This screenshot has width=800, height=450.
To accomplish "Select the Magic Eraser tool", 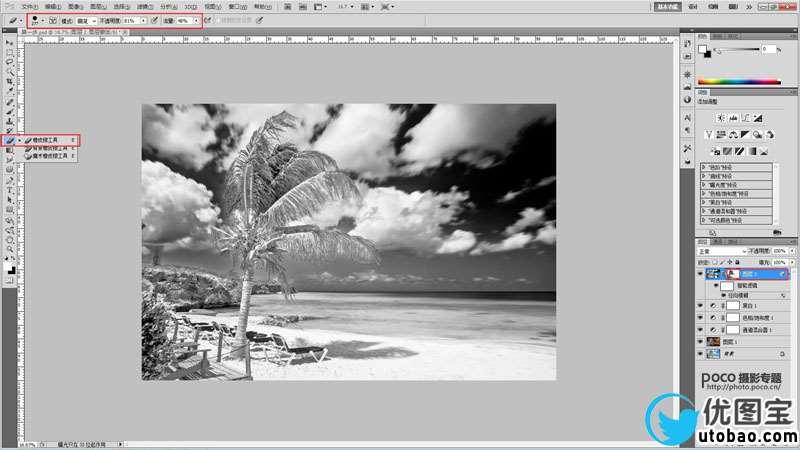I will (x=52, y=157).
